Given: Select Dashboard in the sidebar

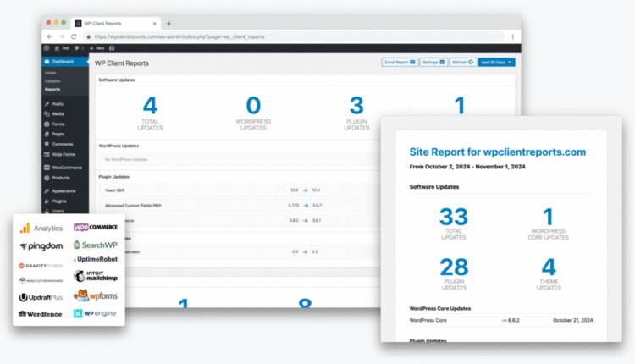Looking at the screenshot, I should point(65,62).
